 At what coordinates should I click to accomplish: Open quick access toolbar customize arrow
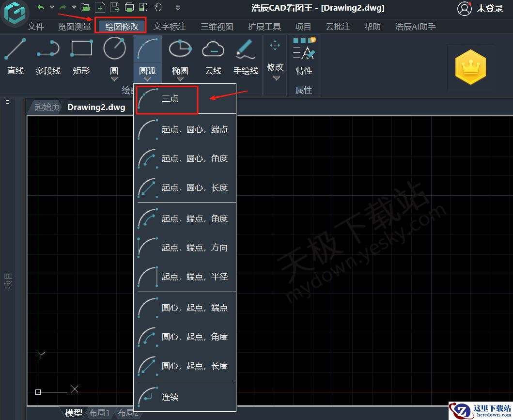pyautogui.click(x=178, y=8)
